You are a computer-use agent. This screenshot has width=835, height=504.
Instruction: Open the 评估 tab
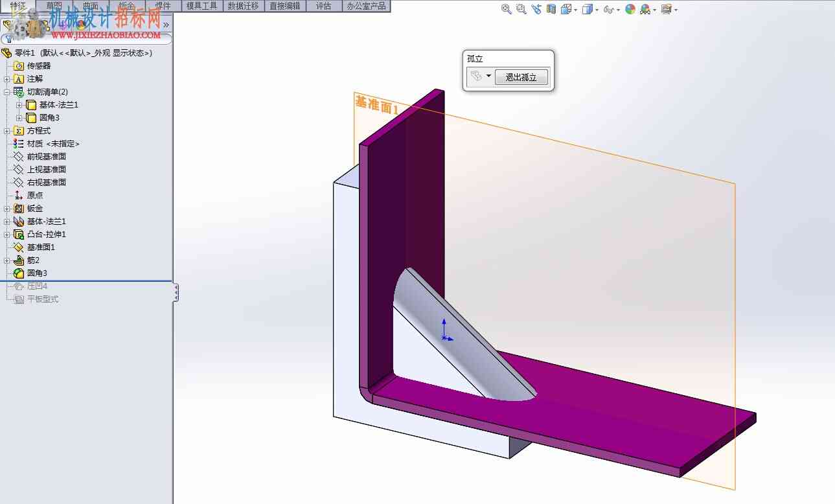(x=323, y=6)
